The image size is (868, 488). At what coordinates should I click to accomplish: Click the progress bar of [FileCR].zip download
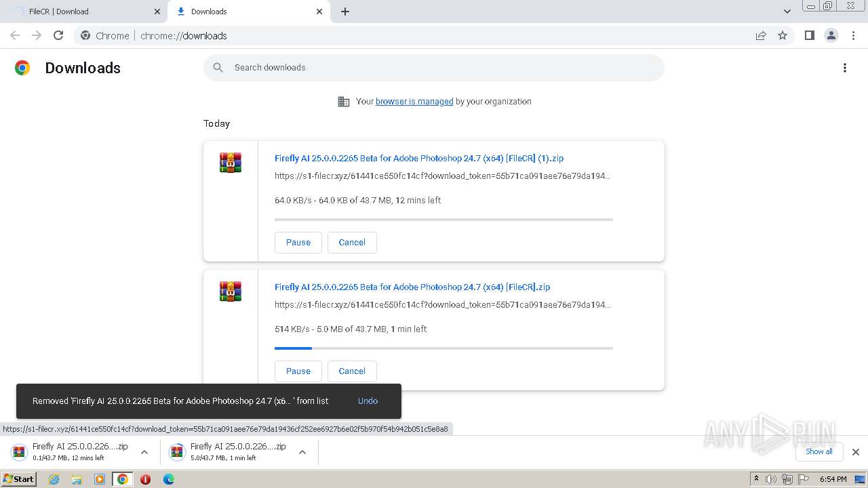[x=443, y=348]
